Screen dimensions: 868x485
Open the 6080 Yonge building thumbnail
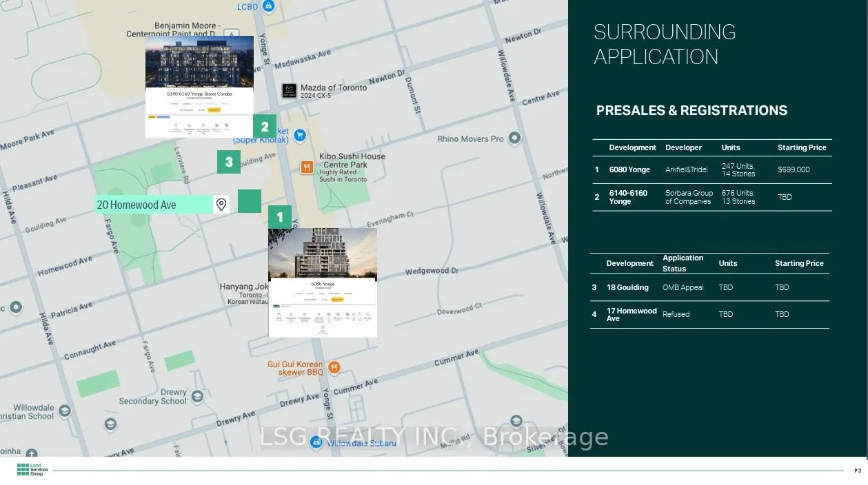click(x=323, y=282)
